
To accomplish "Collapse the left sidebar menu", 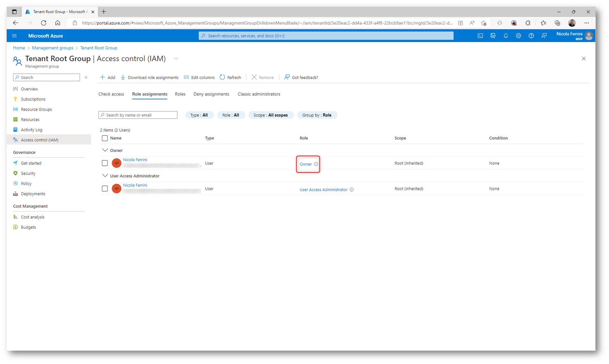I will pyautogui.click(x=86, y=77).
